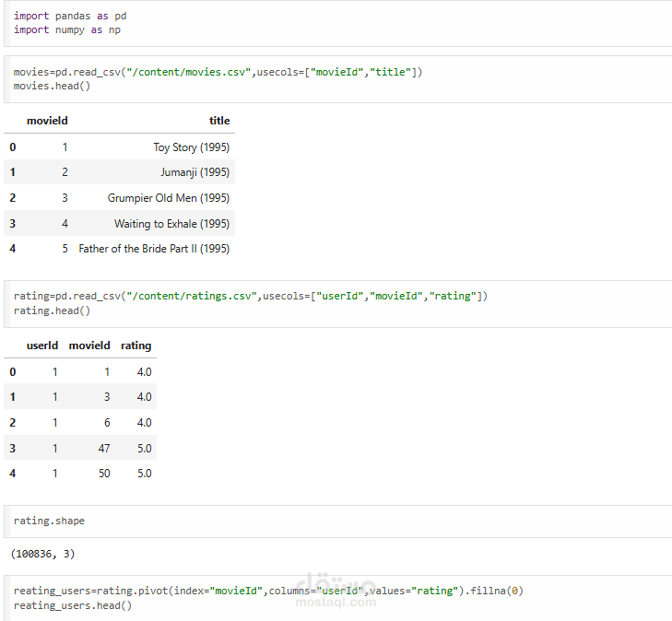The width and height of the screenshot is (672, 621).
Task: Click the rating column header
Action: pyautogui.click(x=136, y=346)
